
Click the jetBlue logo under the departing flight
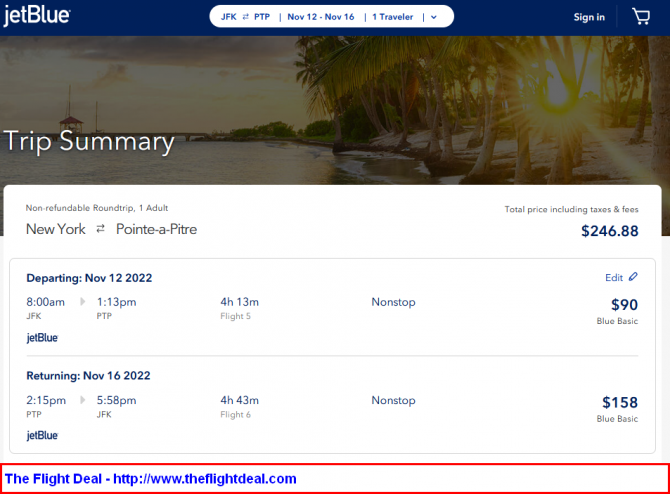click(42, 338)
